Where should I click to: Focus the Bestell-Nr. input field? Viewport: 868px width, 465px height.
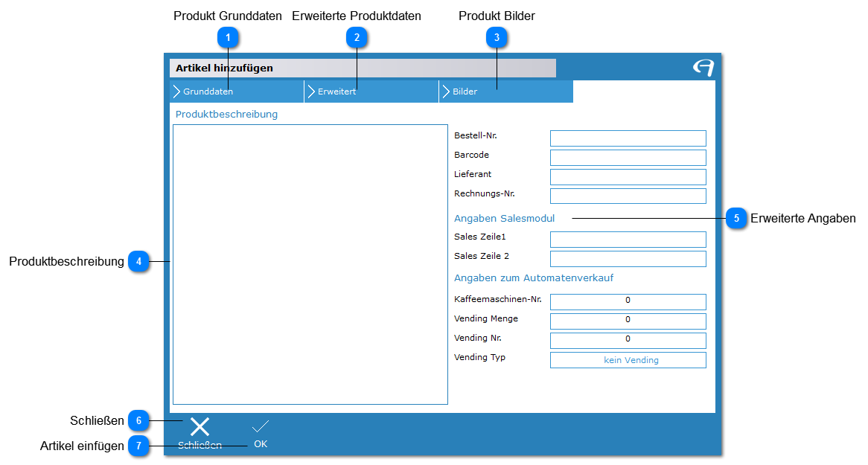click(628, 138)
